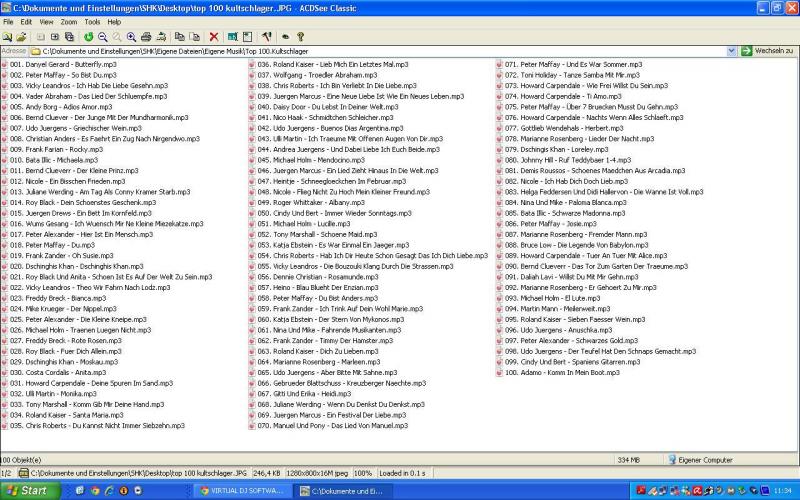The width and height of the screenshot is (800, 500).
Task: Click '067. Gitti Und Erika - Heidi.mp3'
Action: [x=304, y=393]
